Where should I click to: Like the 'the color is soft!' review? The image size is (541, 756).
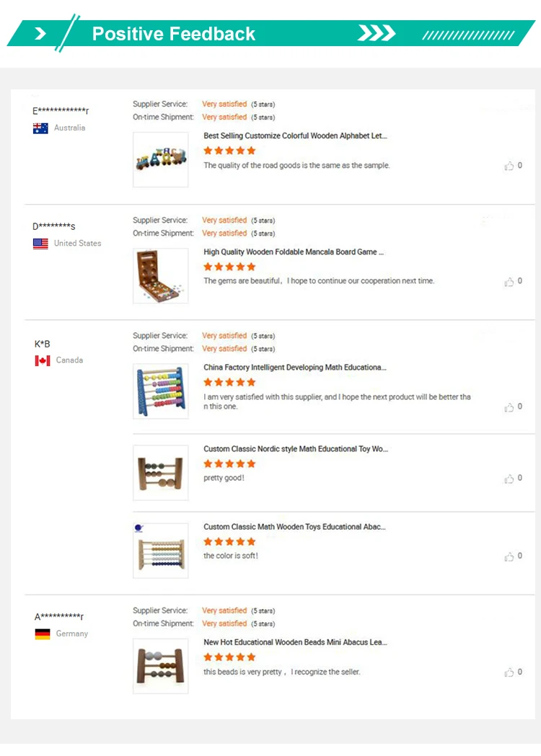[x=509, y=556]
